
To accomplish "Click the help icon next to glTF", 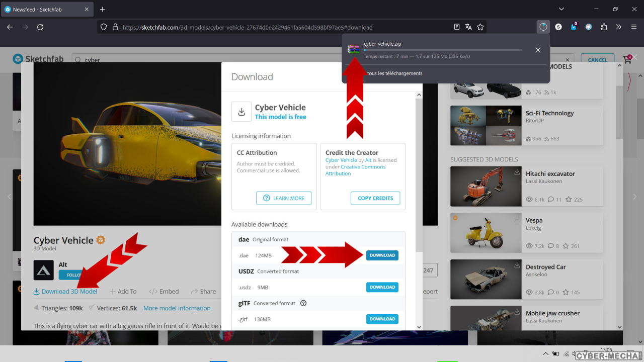I will [x=303, y=303].
